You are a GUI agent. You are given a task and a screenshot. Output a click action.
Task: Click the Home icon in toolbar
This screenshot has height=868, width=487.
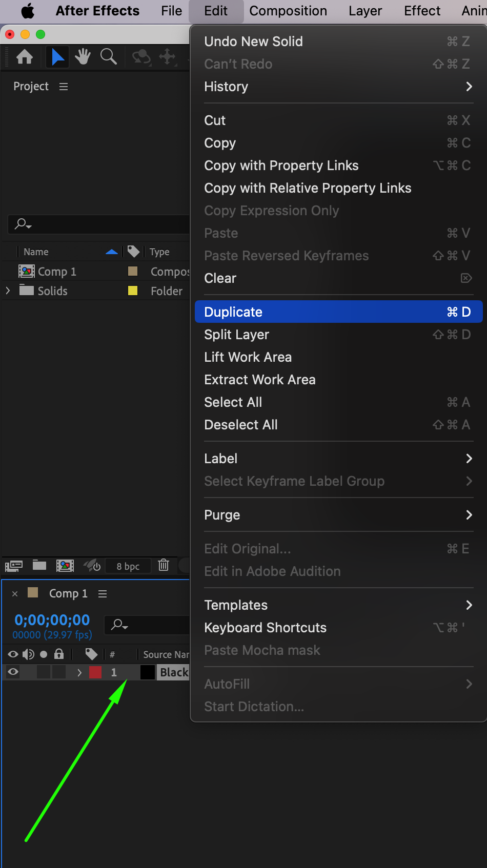pyautogui.click(x=25, y=57)
